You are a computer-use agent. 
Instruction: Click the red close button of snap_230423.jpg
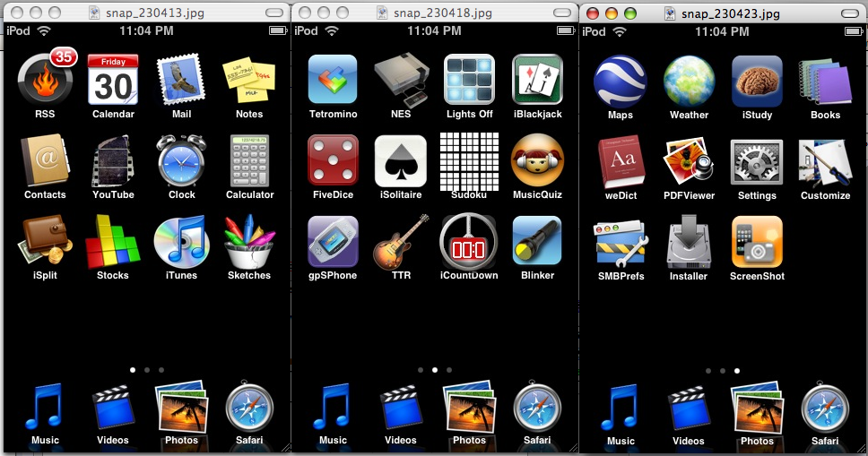coord(593,13)
